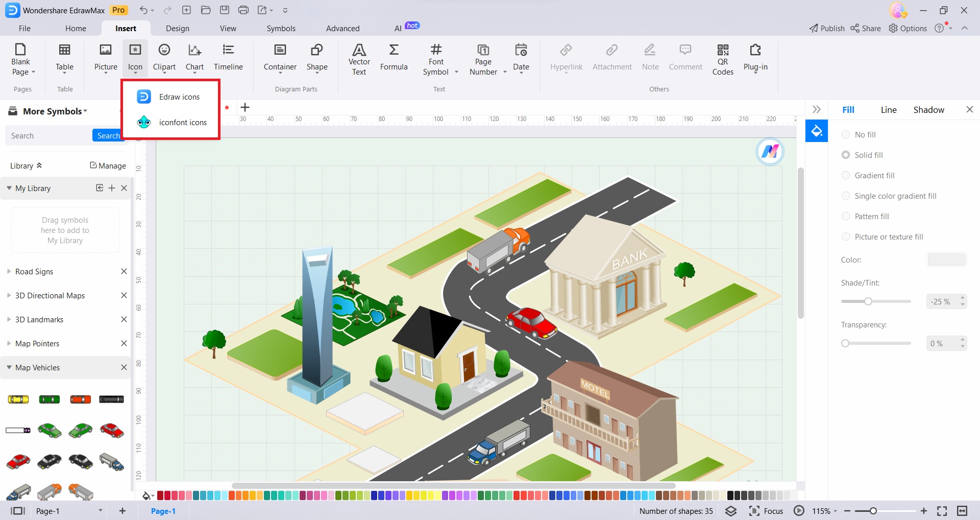Toggle Focus mode
This screenshot has height=520, width=980.
pos(766,511)
